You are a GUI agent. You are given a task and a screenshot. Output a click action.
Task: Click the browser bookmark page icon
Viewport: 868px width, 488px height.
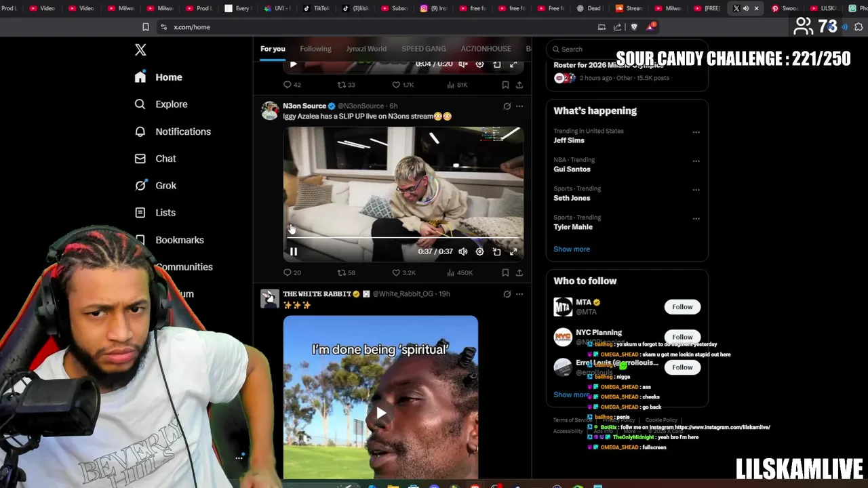coord(145,27)
